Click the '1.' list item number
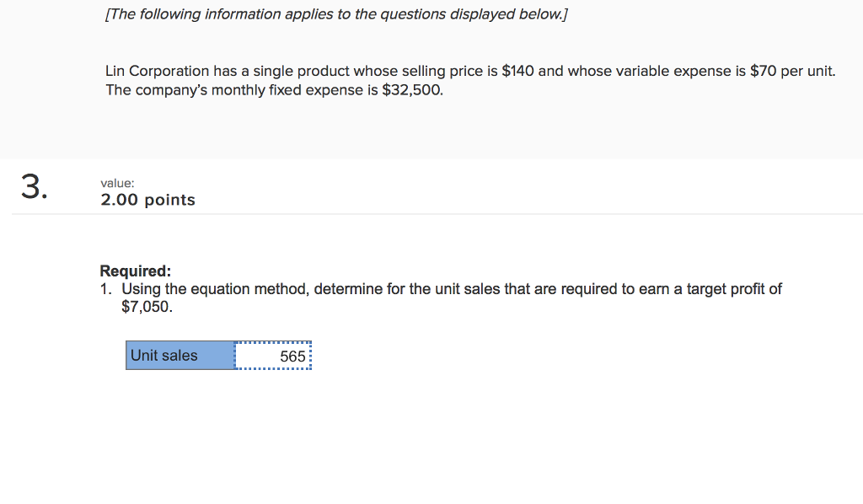Image resolution: width=863 pixels, height=504 pixels. [106, 289]
